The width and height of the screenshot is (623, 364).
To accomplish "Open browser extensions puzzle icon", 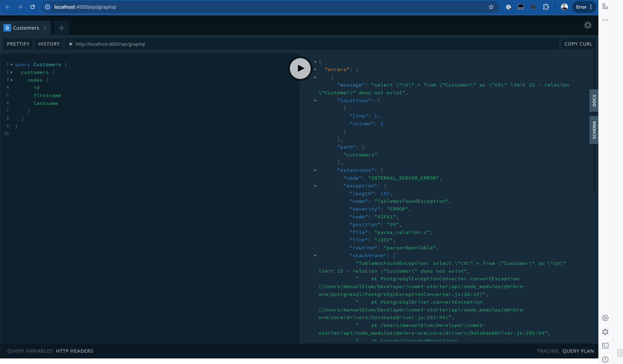I will coord(546,7).
